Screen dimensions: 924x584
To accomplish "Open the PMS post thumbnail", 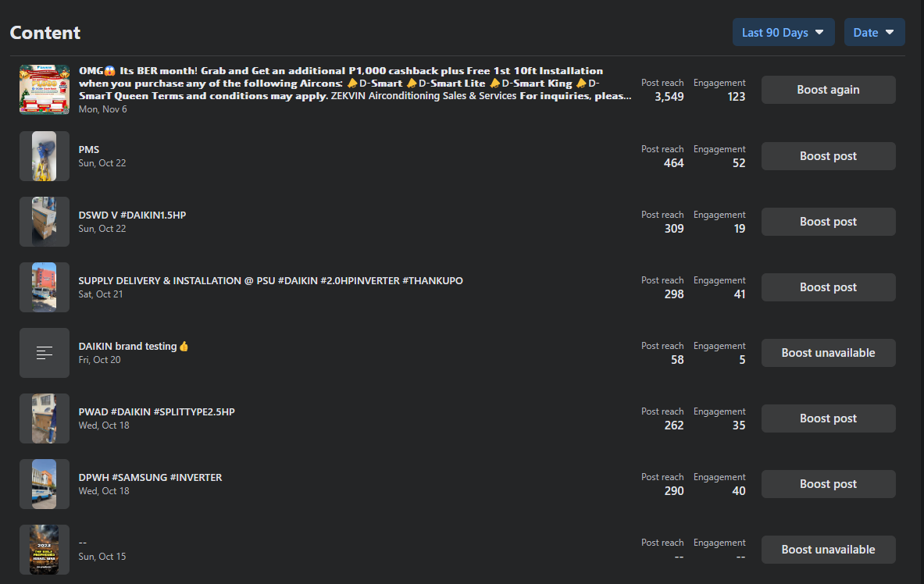I will 45,156.
